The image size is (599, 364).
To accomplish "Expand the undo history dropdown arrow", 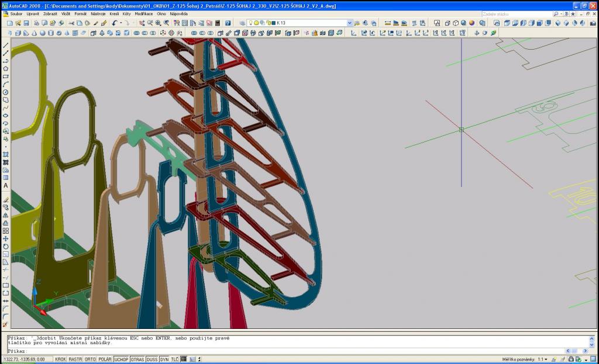I will click(x=121, y=23).
